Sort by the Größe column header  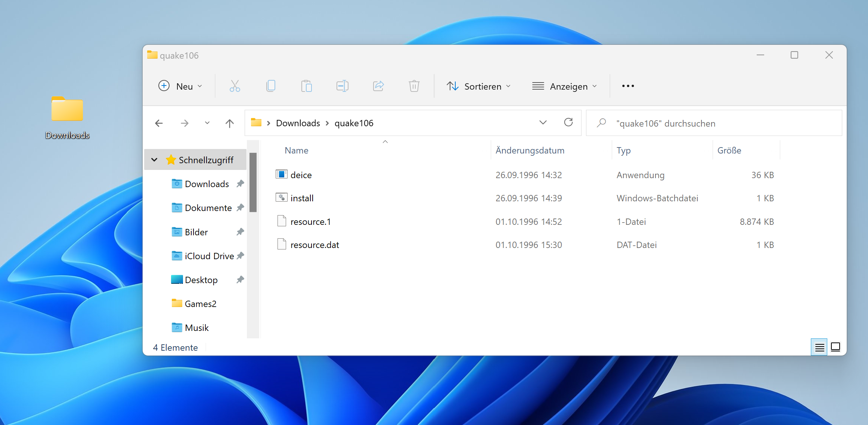pos(729,151)
